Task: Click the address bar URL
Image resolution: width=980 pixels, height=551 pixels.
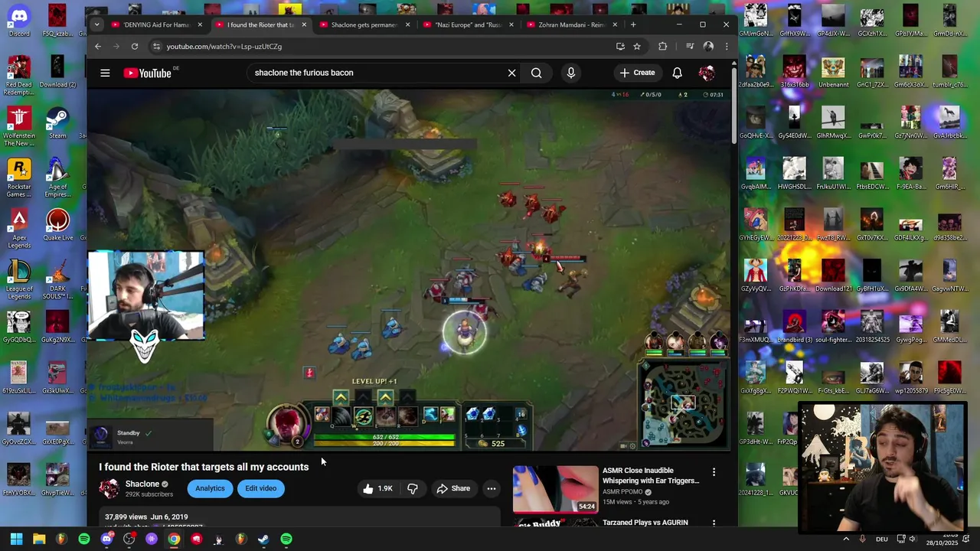Action: coord(224,47)
